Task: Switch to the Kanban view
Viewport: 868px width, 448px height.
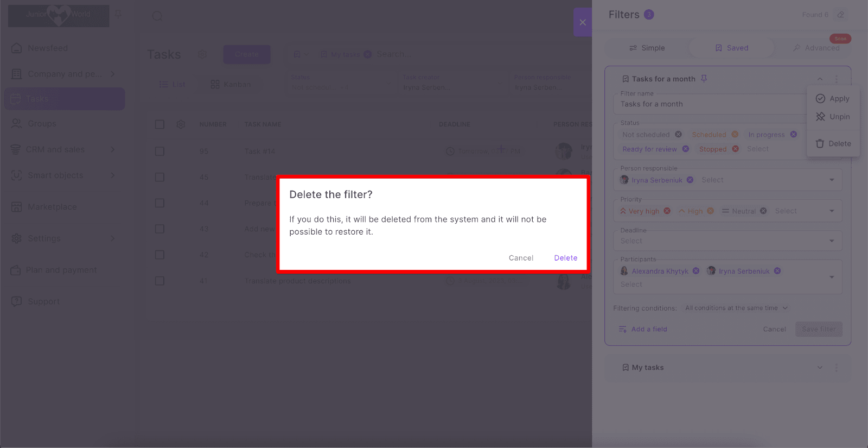Action: [x=231, y=84]
